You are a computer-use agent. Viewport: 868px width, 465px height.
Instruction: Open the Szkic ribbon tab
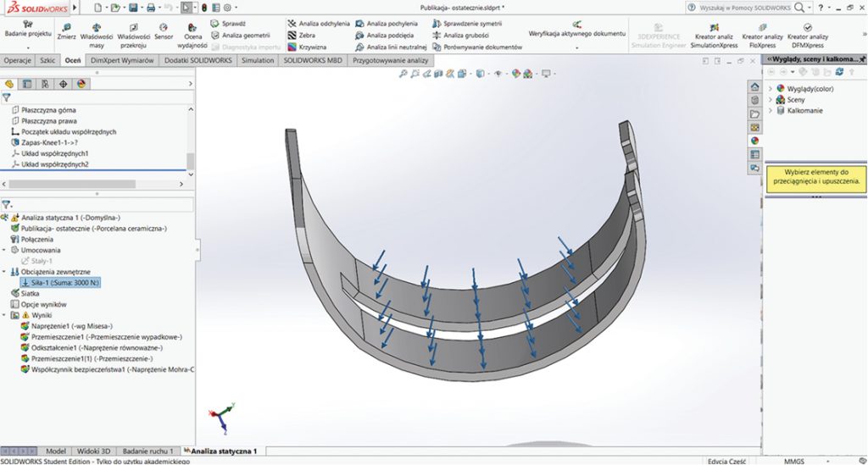point(47,61)
